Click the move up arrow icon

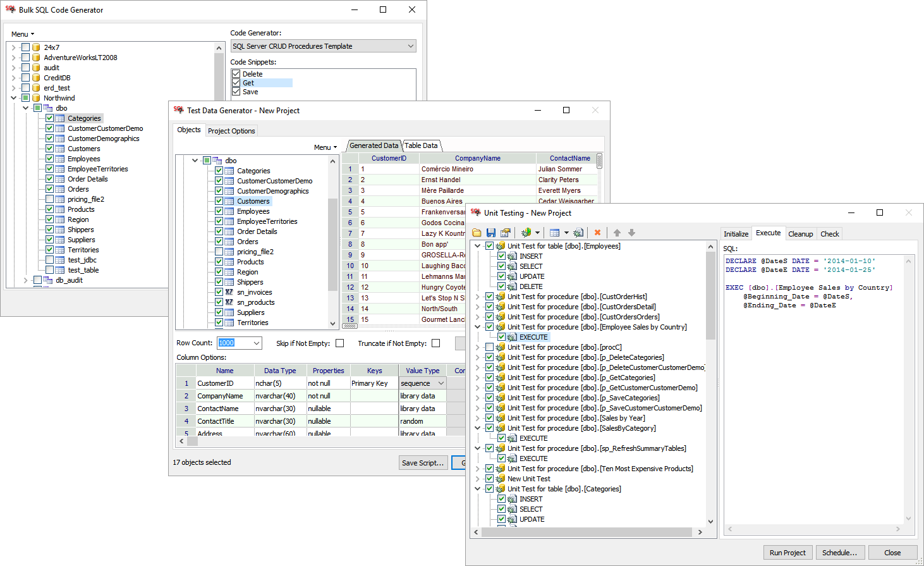(617, 233)
